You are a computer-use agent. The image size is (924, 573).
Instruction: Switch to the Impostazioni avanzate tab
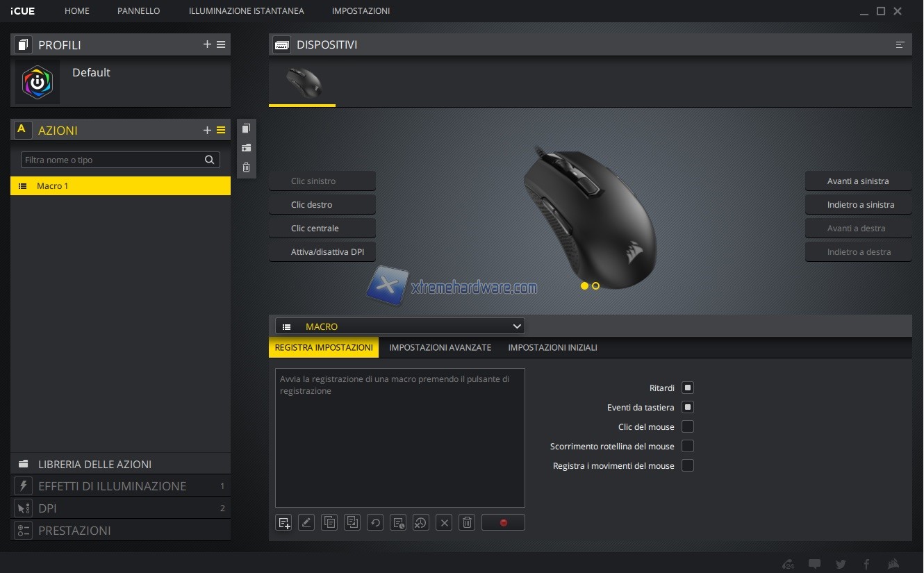coord(440,347)
